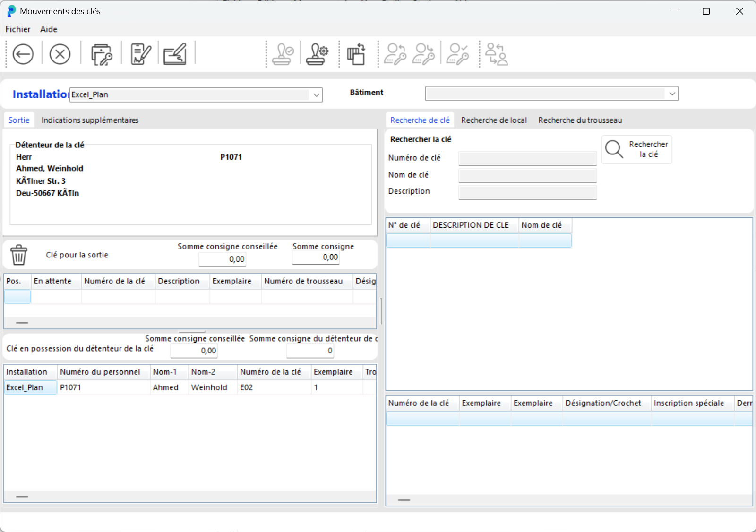Click the stamp with checkmark icon
This screenshot has width=756, height=532.
pyautogui.click(x=283, y=54)
